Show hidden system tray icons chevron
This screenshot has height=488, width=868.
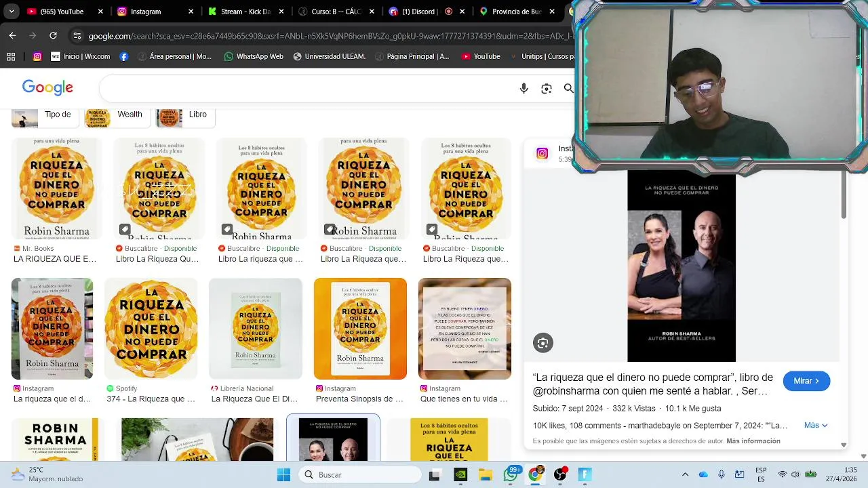tap(685, 474)
